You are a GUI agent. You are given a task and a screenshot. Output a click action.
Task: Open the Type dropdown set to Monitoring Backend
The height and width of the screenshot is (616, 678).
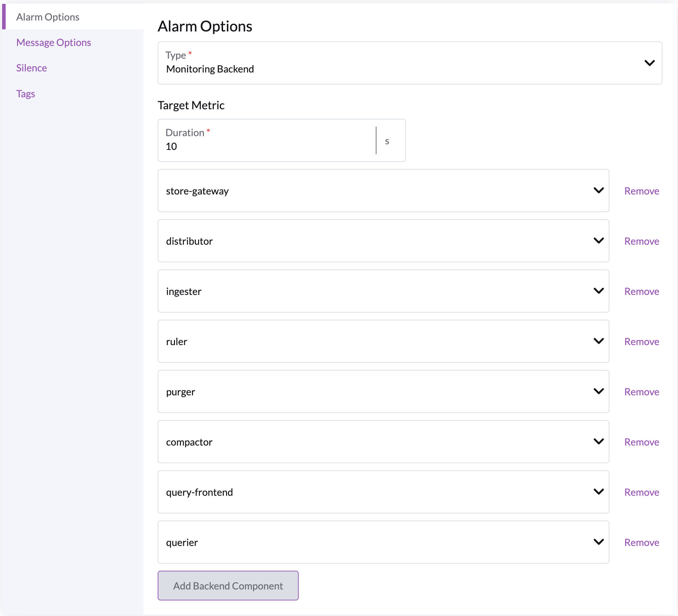pyautogui.click(x=410, y=63)
